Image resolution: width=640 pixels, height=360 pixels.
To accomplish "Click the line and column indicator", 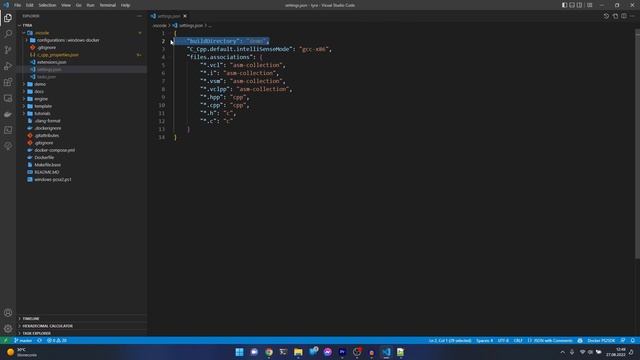I will [450, 340].
